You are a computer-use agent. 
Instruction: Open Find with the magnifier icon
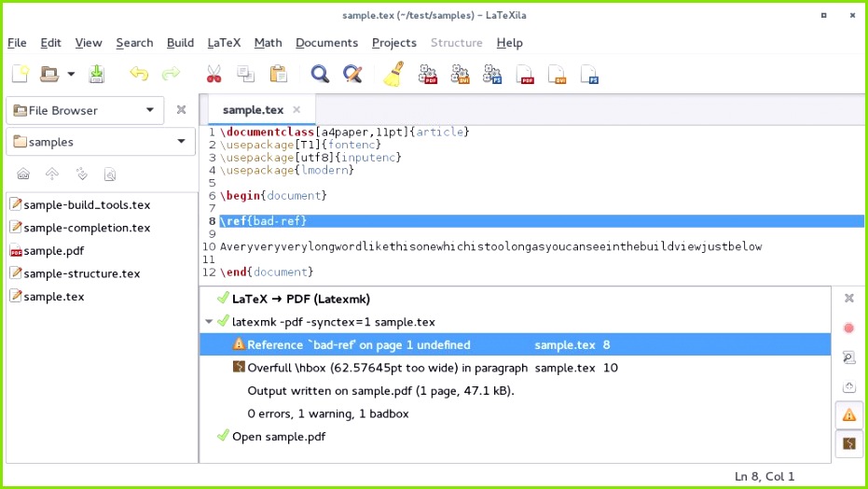[320, 74]
